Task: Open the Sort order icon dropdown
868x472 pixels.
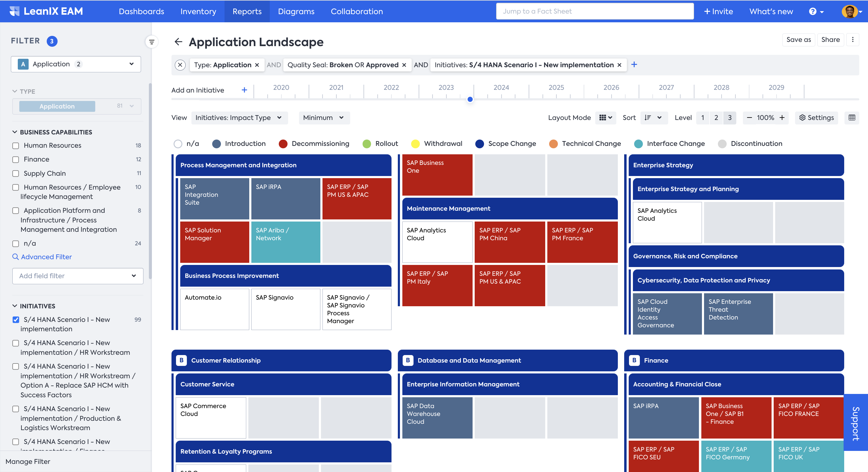Action: (654, 118)
